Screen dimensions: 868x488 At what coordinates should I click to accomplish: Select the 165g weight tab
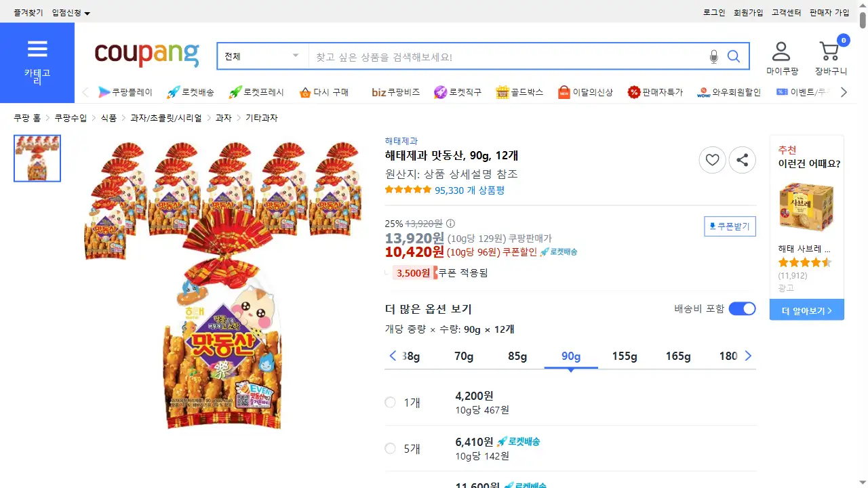click(678, 356)
